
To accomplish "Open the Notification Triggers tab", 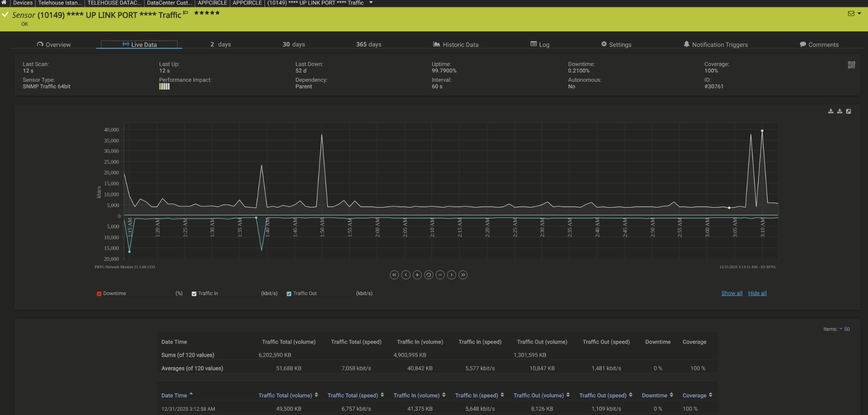I will click(x=716, y=45).
